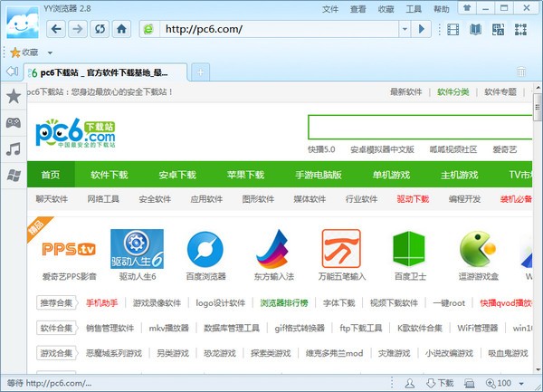Open the closed tabs trash icon
The image size is (543, 392).
(x=521, y=72)
